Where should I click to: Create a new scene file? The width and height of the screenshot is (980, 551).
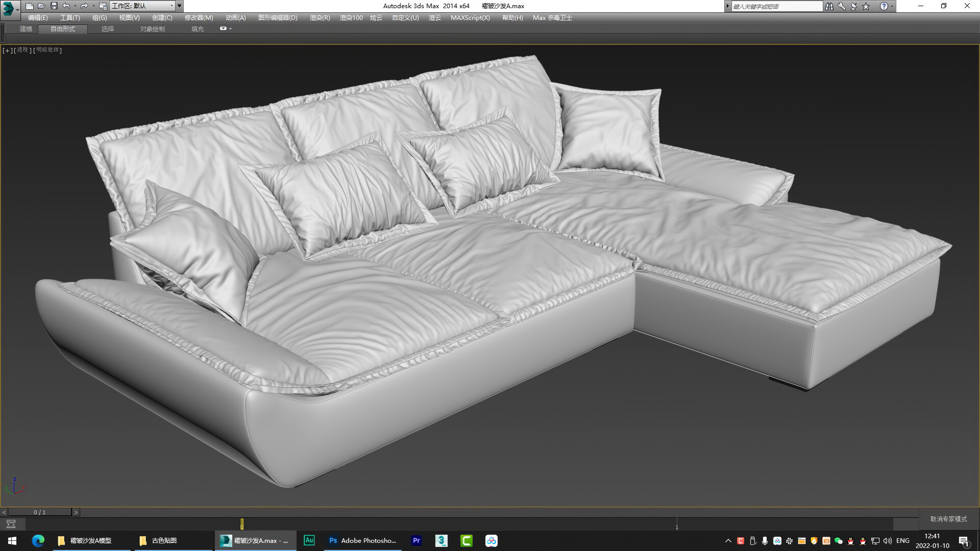(x=30, y=6)
